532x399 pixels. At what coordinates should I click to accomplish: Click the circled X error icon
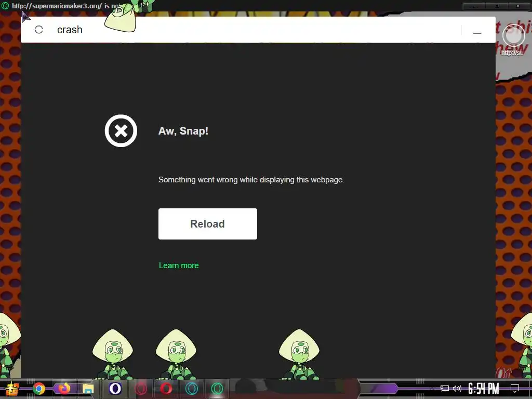(x=121, y=130)
